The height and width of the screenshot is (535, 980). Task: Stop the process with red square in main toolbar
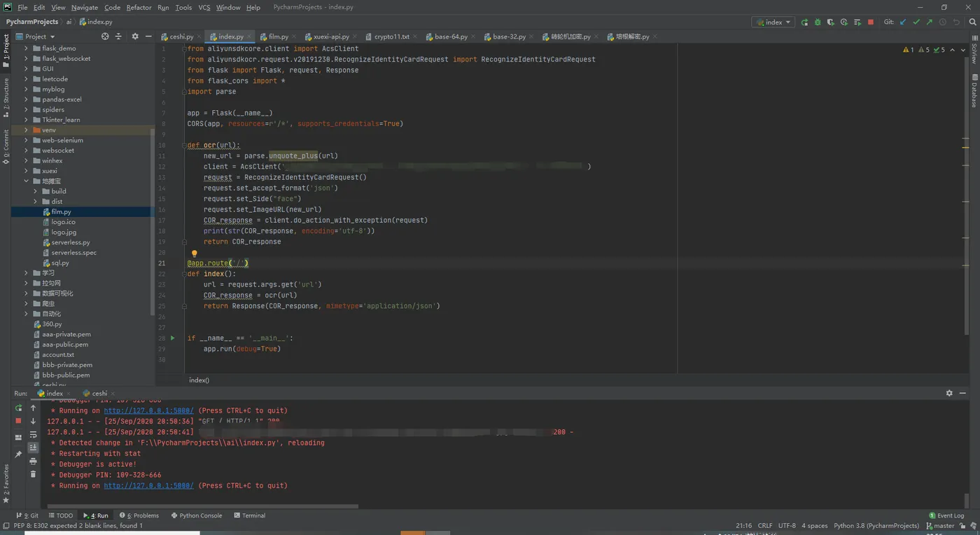click(x=871, y=22)
